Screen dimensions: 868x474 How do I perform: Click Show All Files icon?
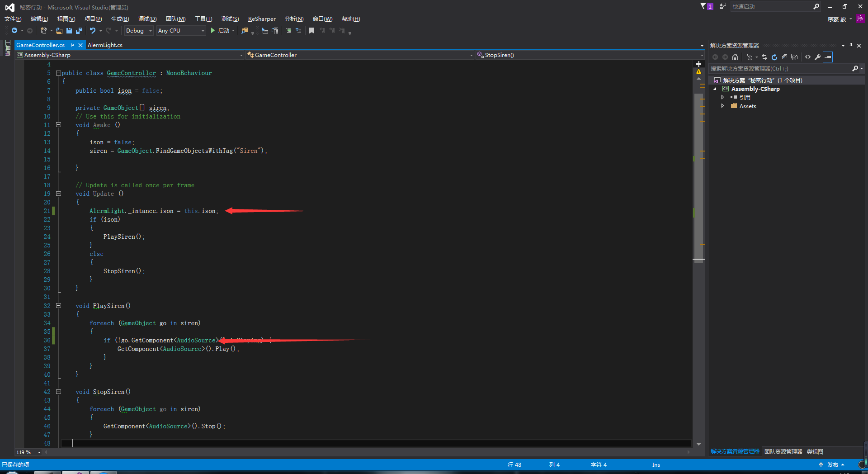[794, 57]
